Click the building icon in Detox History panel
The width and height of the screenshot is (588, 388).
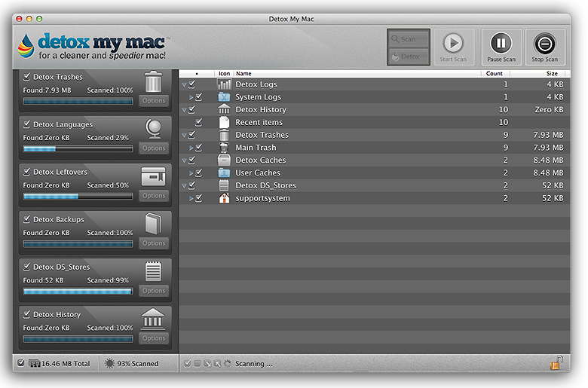click(153, 319)
